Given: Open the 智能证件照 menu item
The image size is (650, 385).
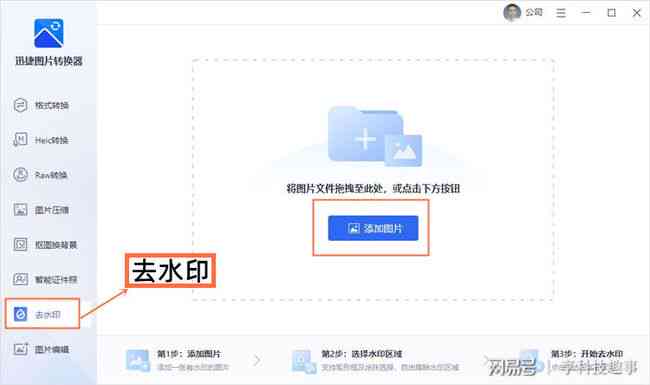Looking at the screenshot, I should point(45,279).
